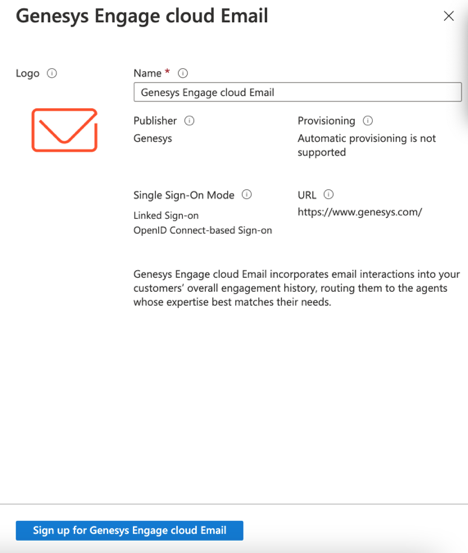Screen dimensions: 468x553
Task: Click the Logo info icon
Action: click(x=52, y=73)
